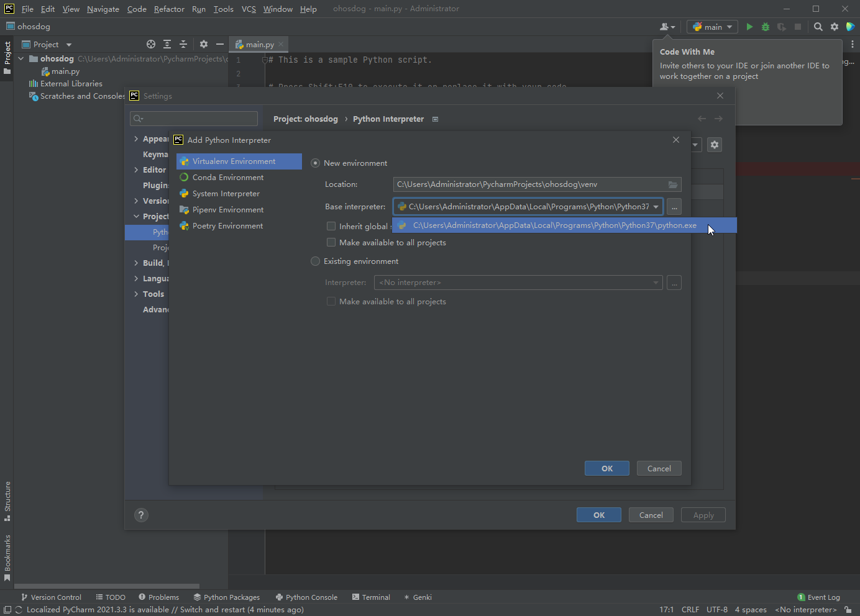Viewport: 860px width, 616px height.
Task: Open the Refactor menu
Action: point(169,9)
